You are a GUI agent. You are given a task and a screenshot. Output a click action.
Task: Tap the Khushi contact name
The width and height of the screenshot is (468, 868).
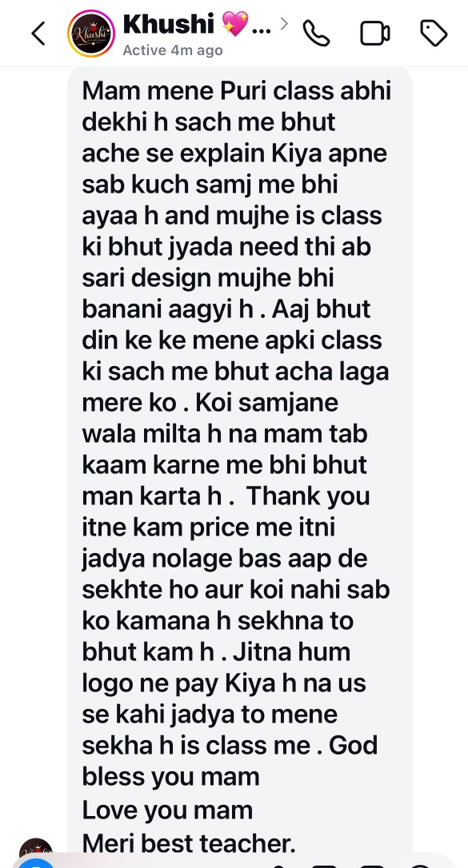pos(168,24)
